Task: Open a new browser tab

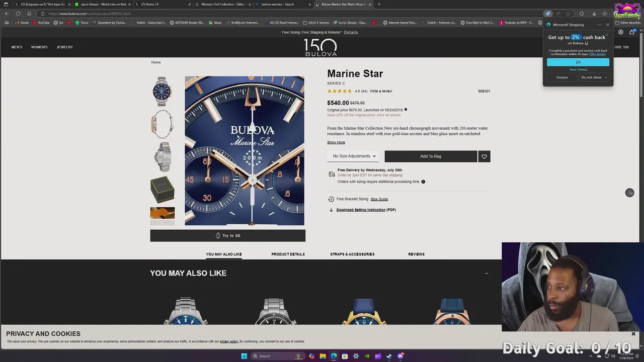Action: pos(379,4)
